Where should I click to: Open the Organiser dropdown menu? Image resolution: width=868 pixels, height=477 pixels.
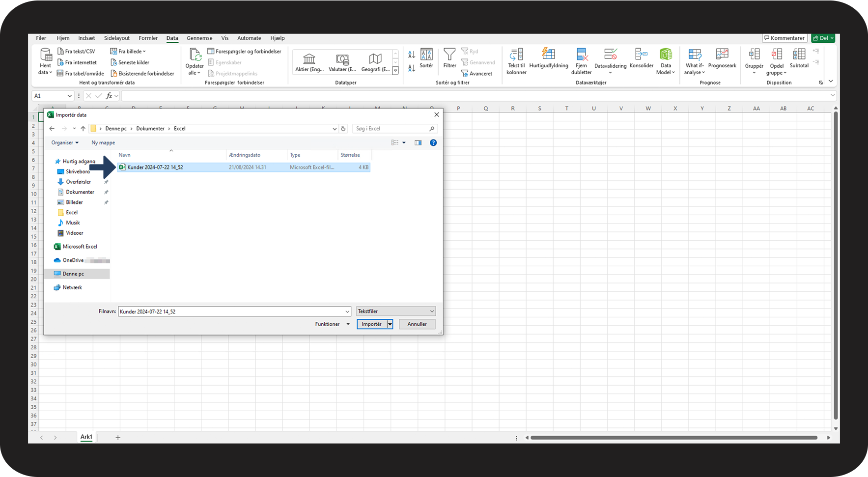tap(65, 143)
